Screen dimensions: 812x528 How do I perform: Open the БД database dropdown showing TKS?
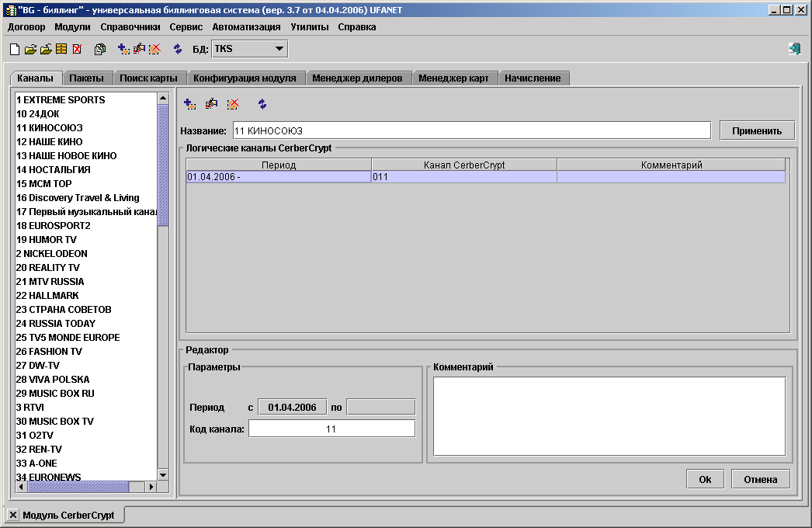pyautogui.click(x=248, y=49)
